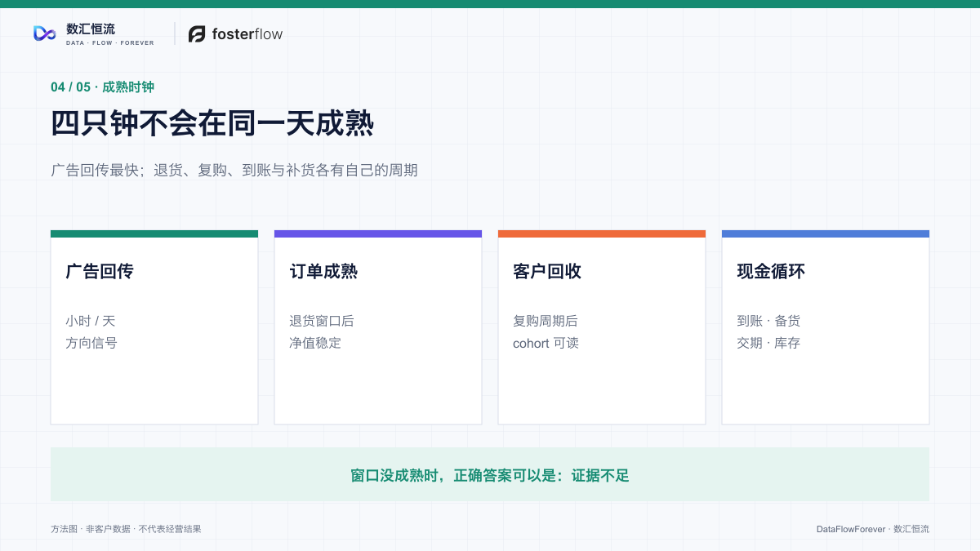Click the heading 四只钟不会在同一天成熟
The image size is (980, 551).
(x=212, y=124)
